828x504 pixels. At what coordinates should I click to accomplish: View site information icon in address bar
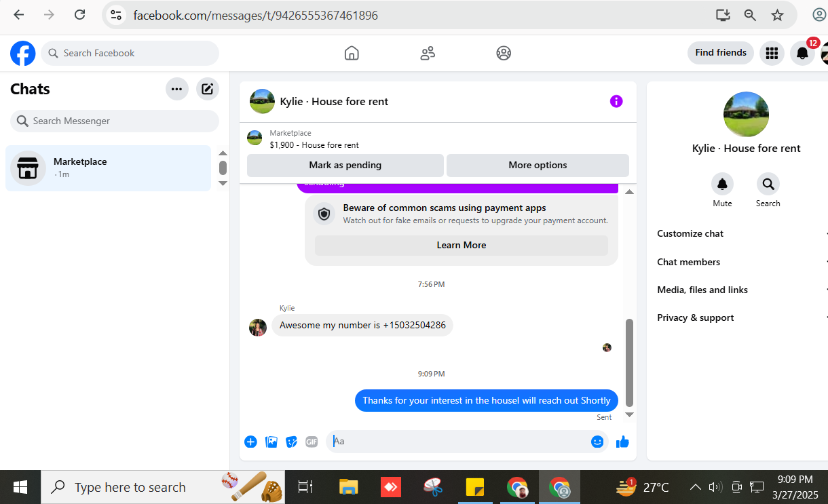(116, 15)
